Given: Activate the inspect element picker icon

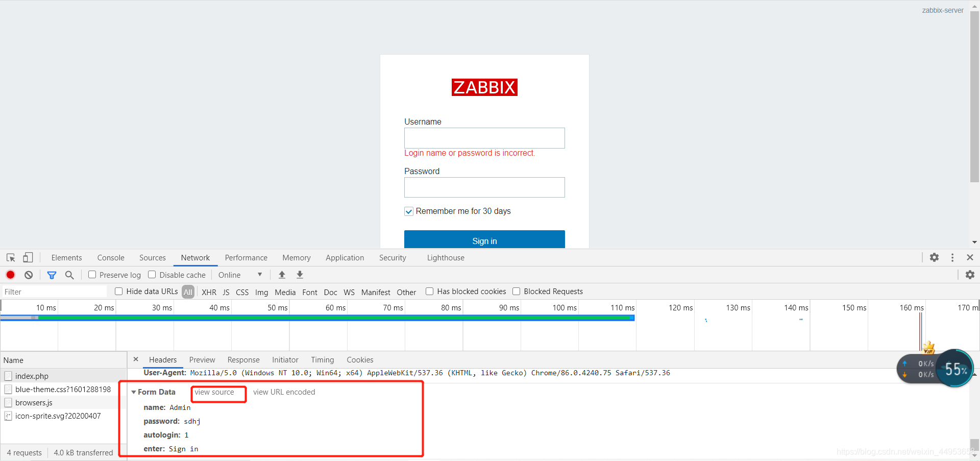Looking at the screenshot, I should pyautogui.click(x=11, y=258).
